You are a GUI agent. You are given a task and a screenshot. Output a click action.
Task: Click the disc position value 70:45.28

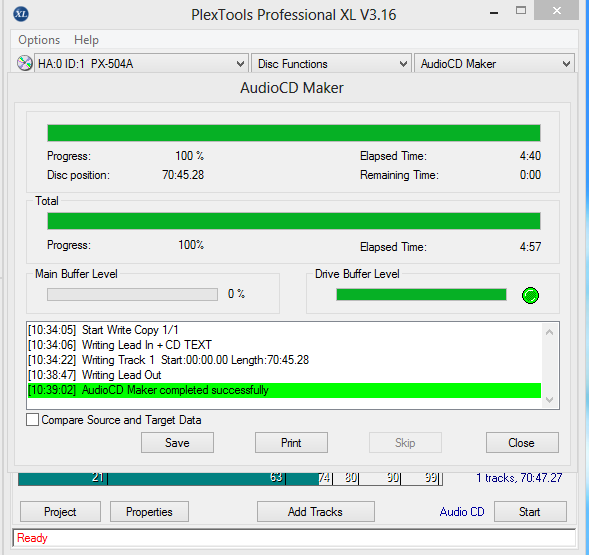183,175
